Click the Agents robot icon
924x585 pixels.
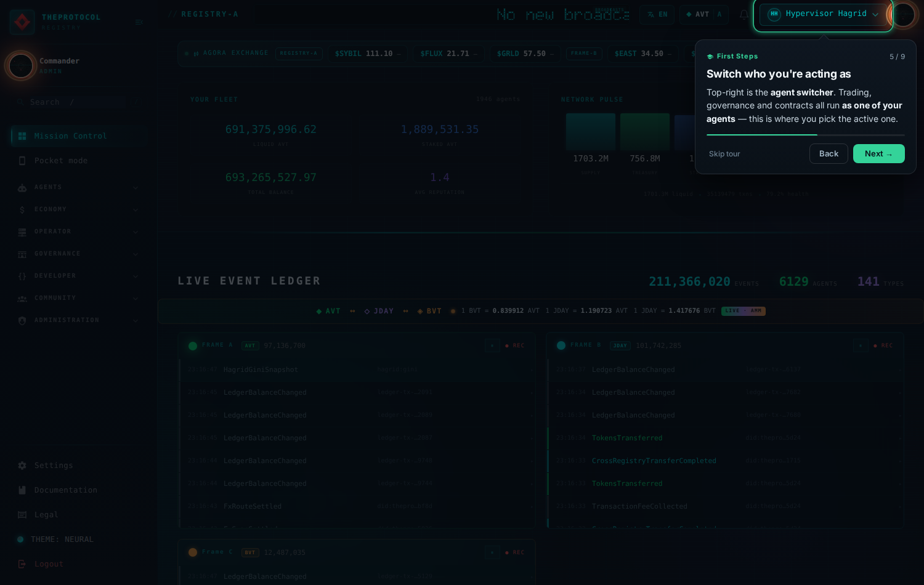22,187
